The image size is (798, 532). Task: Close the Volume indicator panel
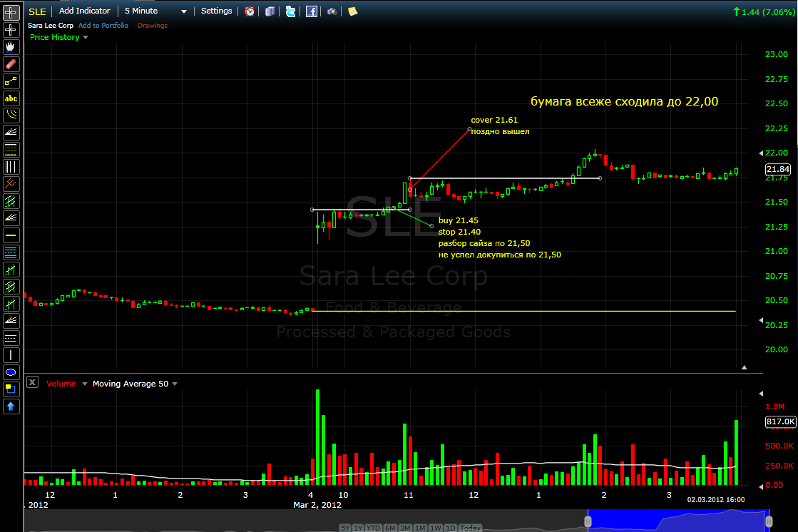(32, 382)
